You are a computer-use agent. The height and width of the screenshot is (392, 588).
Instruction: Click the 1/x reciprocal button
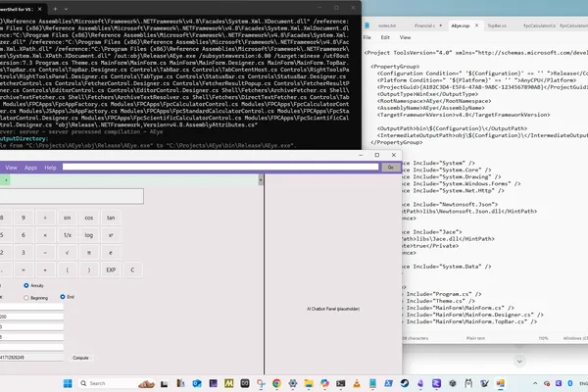pyautogui.click(x=67, y=235)
